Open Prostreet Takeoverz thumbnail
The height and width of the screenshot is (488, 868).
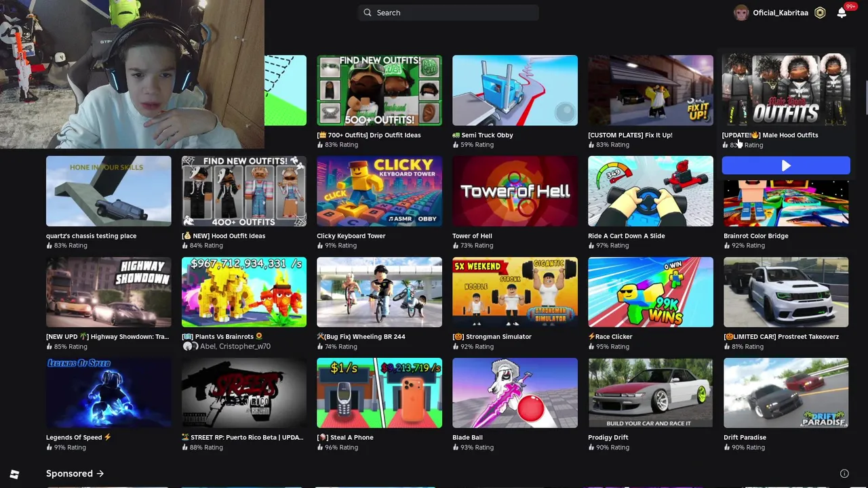[x=786, y=292]
